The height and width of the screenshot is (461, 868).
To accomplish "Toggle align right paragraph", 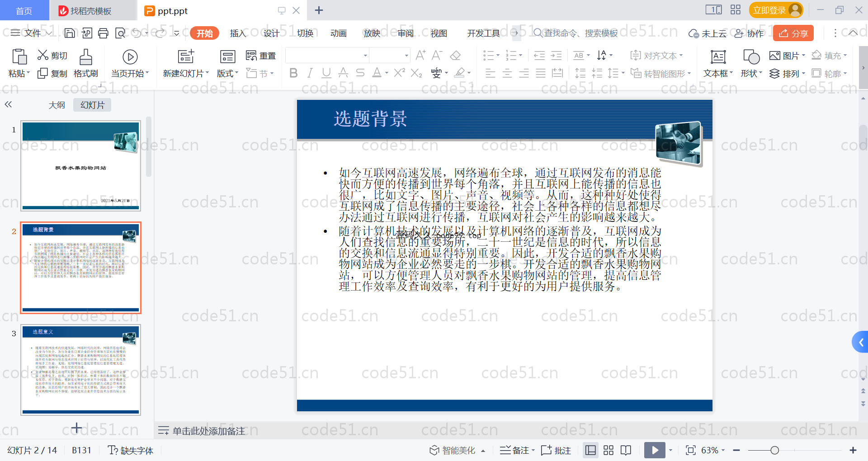I will tap(524, 73).
